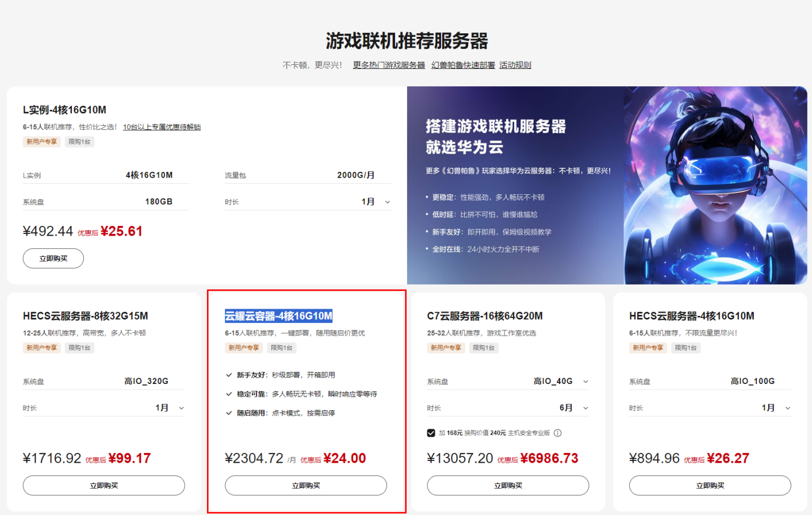
Task: Click the 25-32人联机推荐 description
Action: [x=481, y=333]
